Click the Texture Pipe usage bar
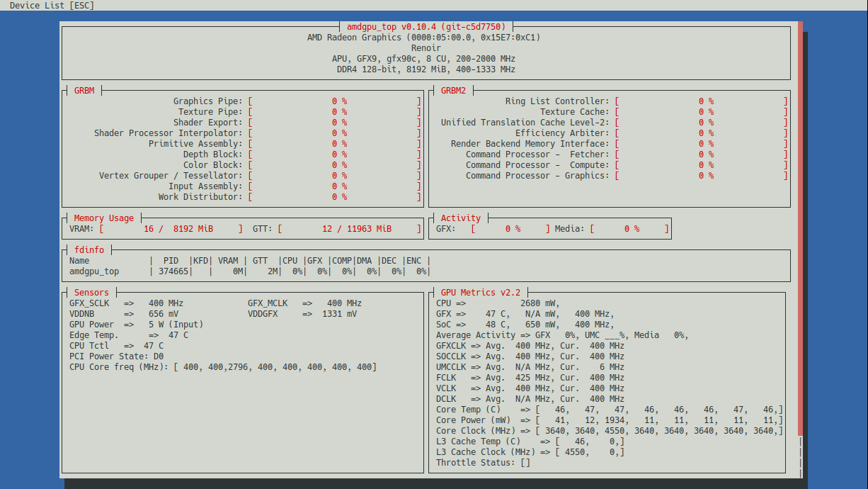This screenshot has width=868, height=489. pyautogui.click(x=334, y=112)
